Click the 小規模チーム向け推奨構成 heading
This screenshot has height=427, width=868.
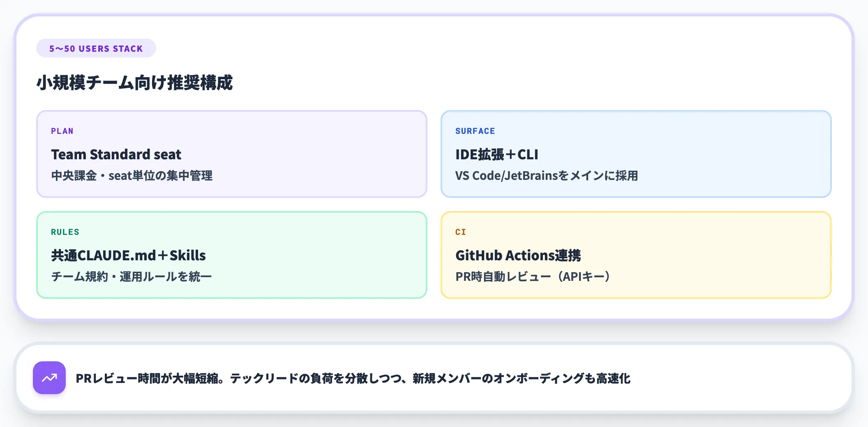pyautogui.click(x=134, y=83)
